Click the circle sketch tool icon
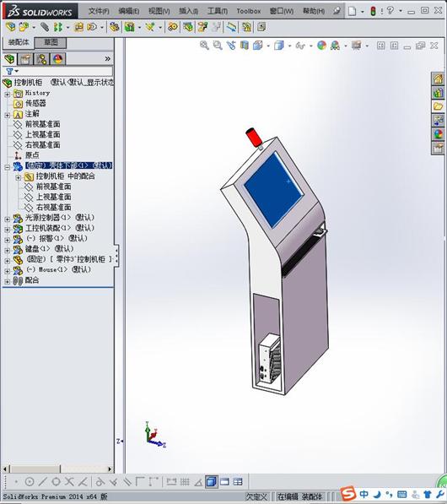This screenshot has height=504, width=447. pos(30,481)
